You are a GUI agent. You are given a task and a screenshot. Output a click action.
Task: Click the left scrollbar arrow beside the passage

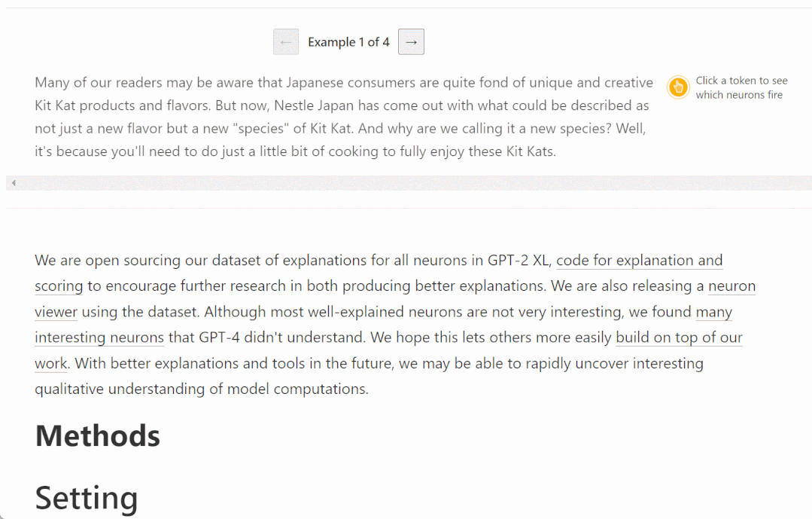(x=12, y=182)
